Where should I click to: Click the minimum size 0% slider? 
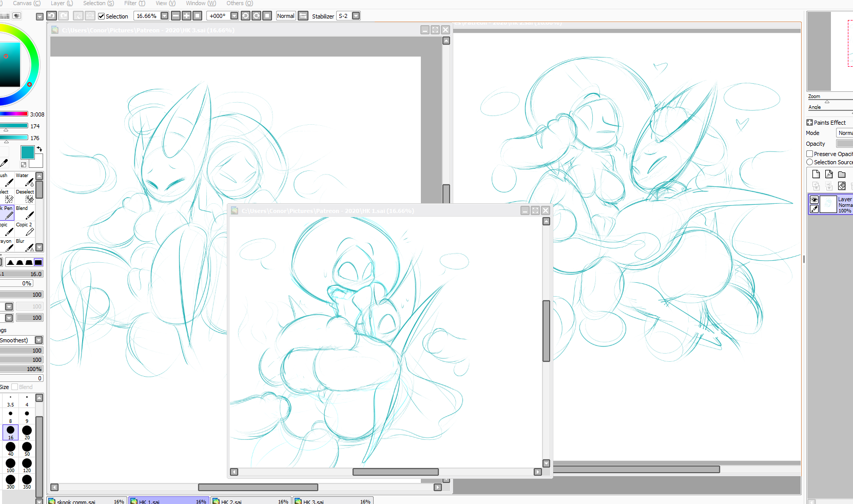point(16,283)
